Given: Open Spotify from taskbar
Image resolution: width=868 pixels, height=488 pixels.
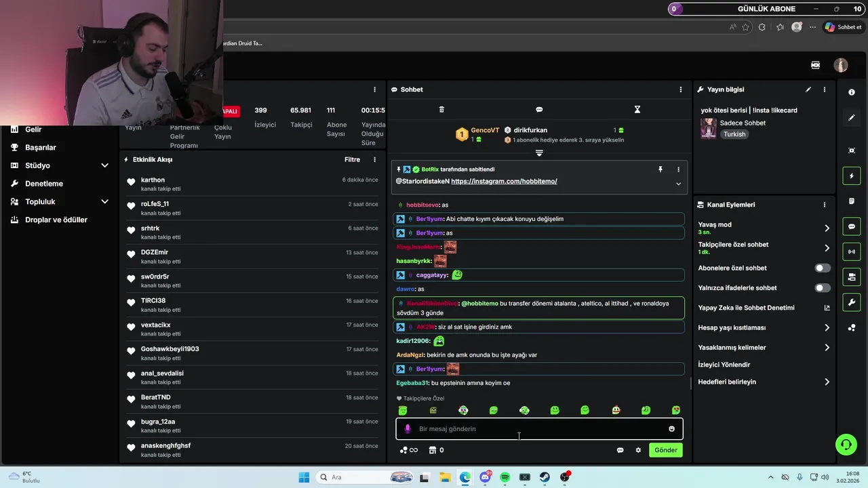Looking at the screenshot, I should (x=505, y=477).
